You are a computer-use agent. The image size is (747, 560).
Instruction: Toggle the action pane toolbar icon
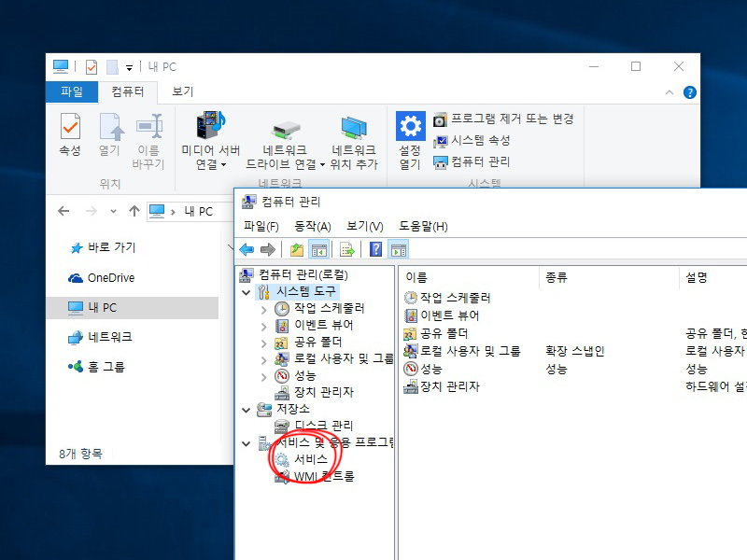(x=399, y=249)
